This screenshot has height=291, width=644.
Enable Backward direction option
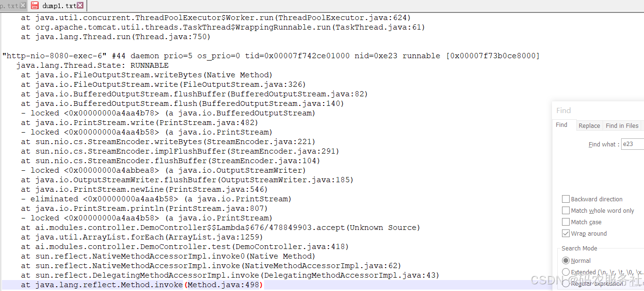coord(566,199)
